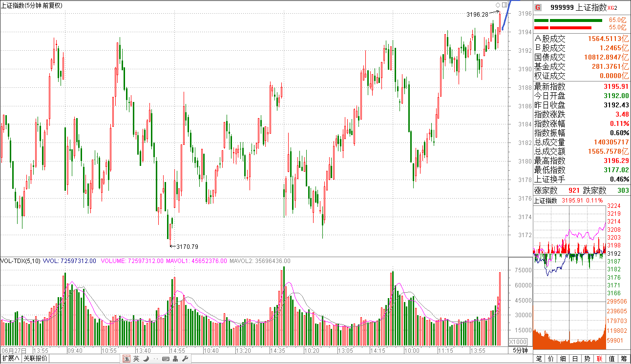Click the punctuation mode icon in IME bar
The image size is (631, 364).
[x=155, y=359]
